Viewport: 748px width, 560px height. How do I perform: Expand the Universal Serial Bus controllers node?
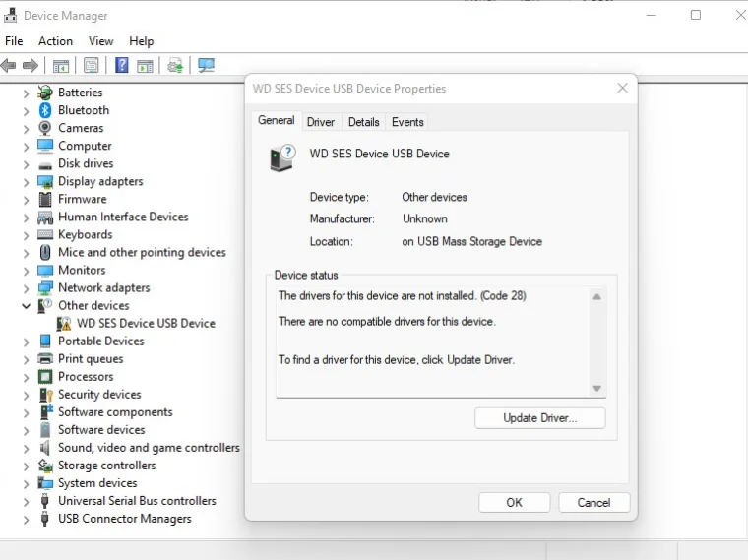coord(27,501)
